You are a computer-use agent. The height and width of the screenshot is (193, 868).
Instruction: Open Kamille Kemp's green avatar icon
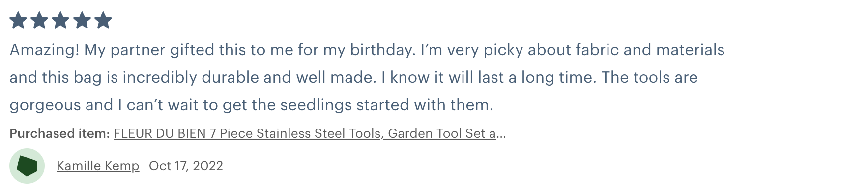coord(27,166)
